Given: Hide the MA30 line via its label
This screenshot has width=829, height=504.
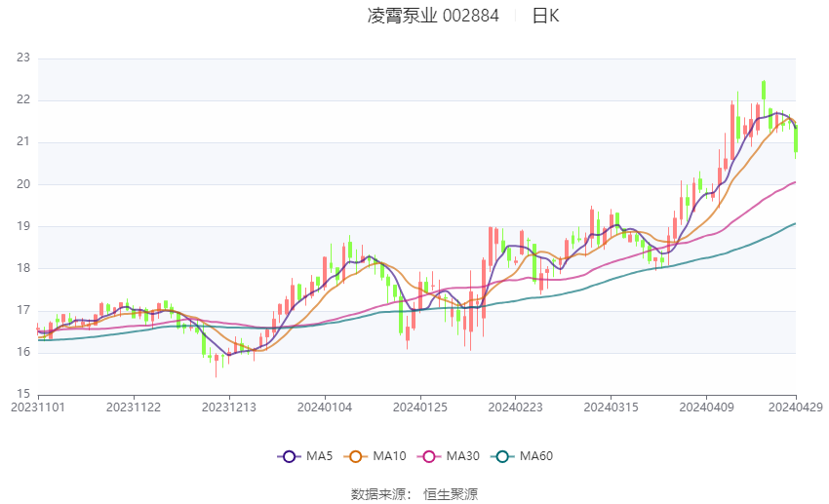Looking at the screenshot, I should 462,456.
